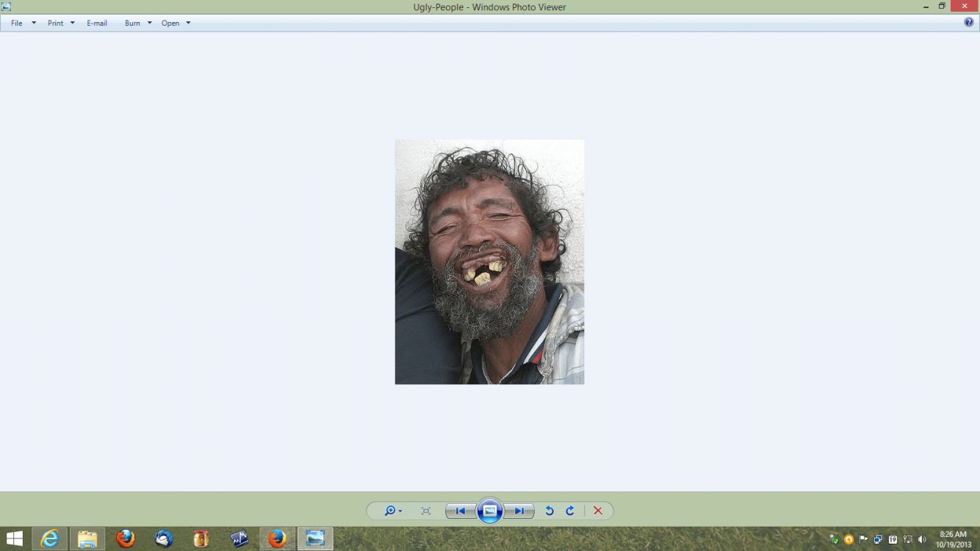The image size is (980, 551).
Task: Click the Photo Viewer title bar icon
Action: pyautogui.click(x=6, y=7)
